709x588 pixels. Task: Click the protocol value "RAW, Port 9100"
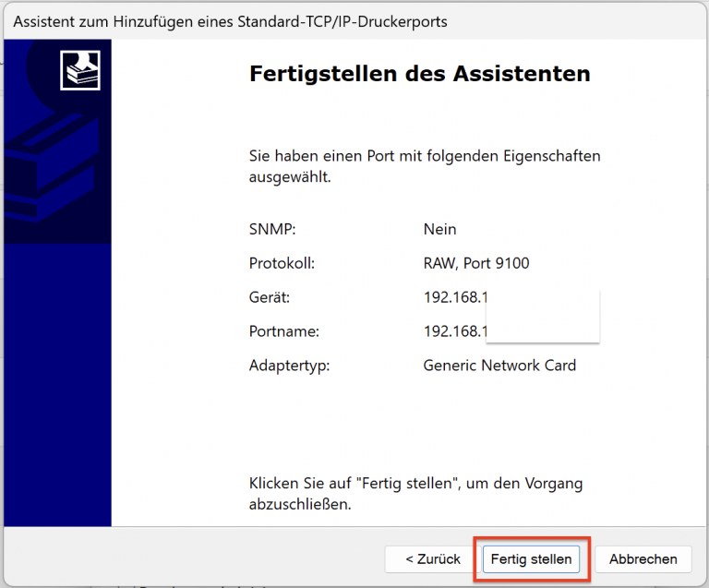475,263
